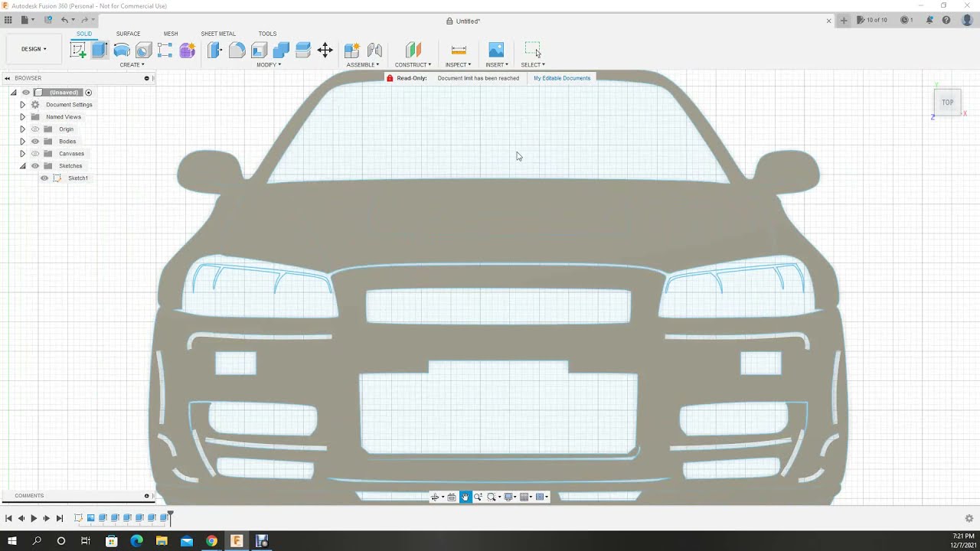This screenshot has height=551, width=980.
Task: Switch to the TOOLS tab
Action: tap(267, 34)
